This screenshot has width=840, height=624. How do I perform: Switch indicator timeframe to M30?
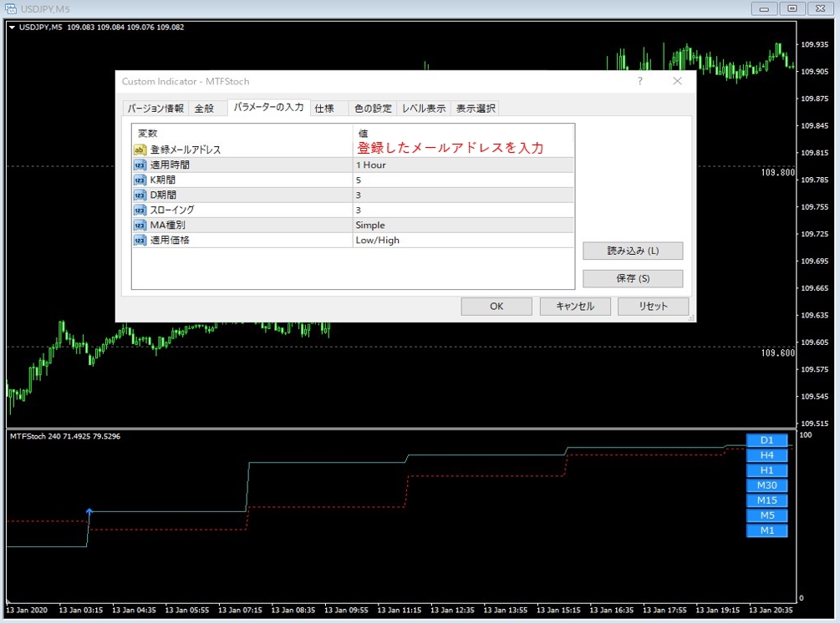coord(766,484)
